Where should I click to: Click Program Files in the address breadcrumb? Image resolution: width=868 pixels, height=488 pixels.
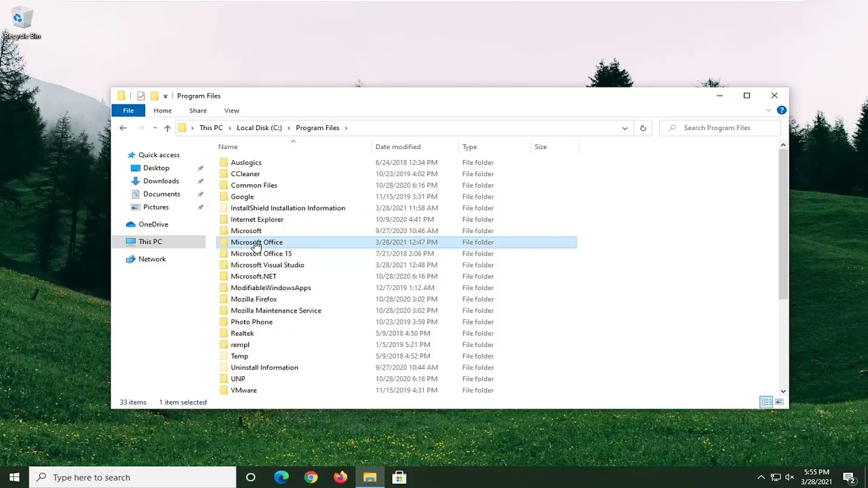point(317,128)
